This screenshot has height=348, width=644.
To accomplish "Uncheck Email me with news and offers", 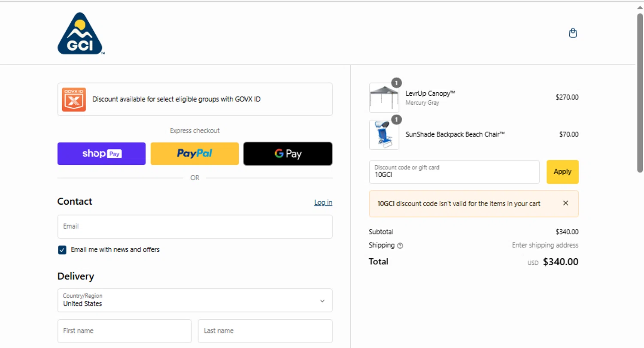I will [x=62, y=250].
